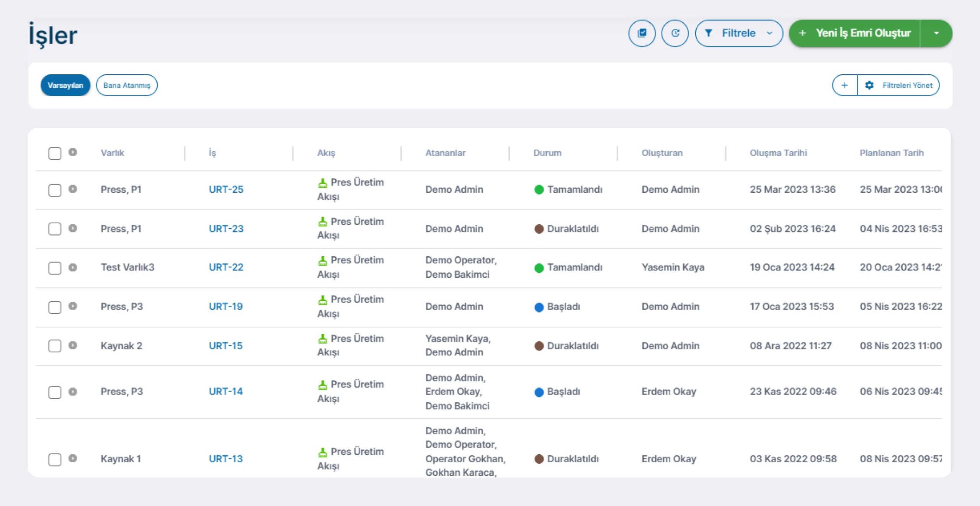The image size is (980, 506).
Task: Select the Varsayılan filter tab
Action: pos(65,85)
